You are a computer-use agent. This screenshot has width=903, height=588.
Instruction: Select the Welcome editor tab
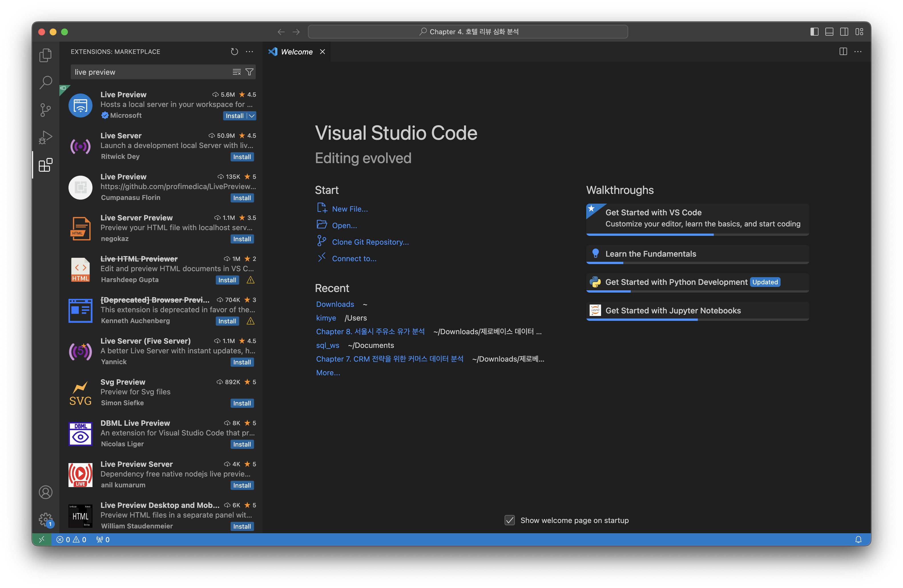tap(296, 52)
